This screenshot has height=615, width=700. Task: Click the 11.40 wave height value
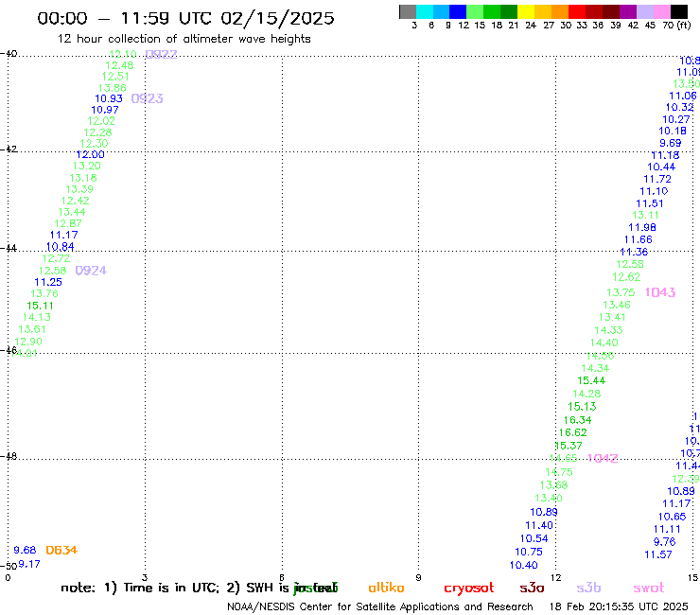coord(539,525)
